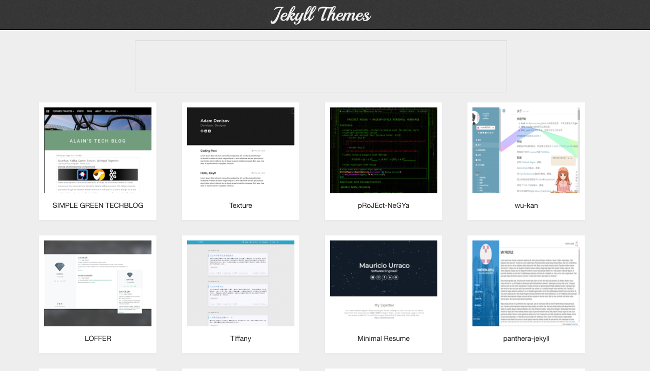Open the Texture theme preview image

coord(240,150)
